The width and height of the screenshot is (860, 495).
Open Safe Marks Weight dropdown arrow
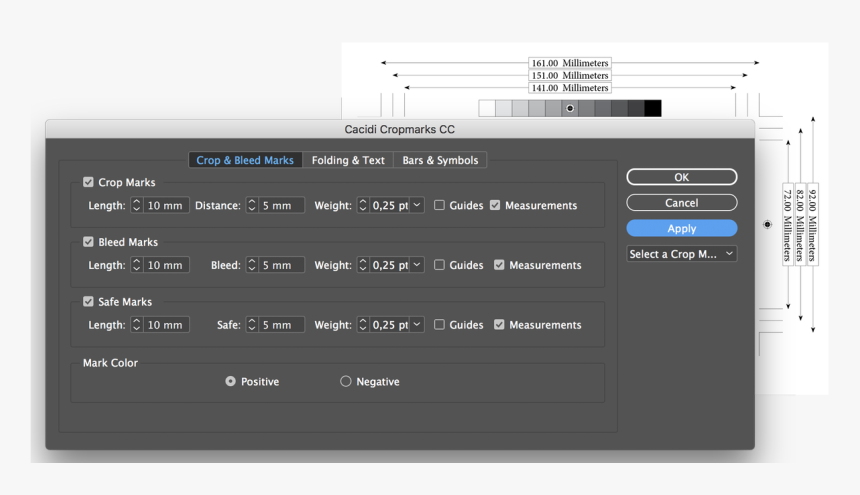[417, 325]
